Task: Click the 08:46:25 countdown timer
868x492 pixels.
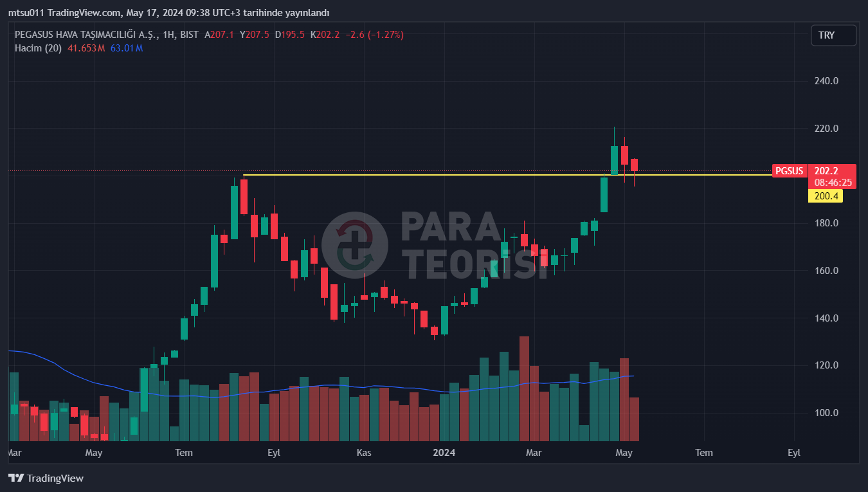Action: pyautogui.click(x=833, y=183)
